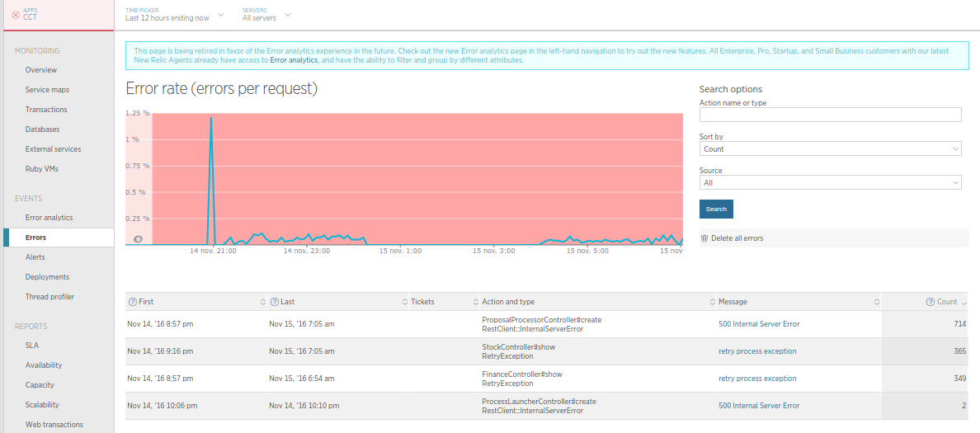Select Thread profiler in the sidebar
Screen dimensions: 980x433
(49, 297)
